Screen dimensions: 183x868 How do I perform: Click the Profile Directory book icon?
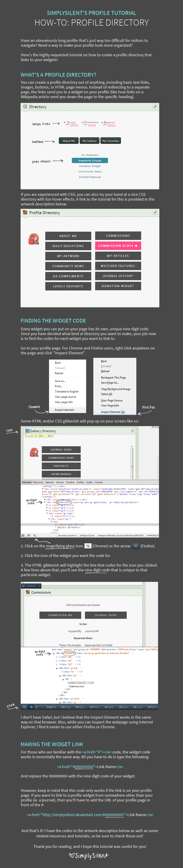(25, 212)
